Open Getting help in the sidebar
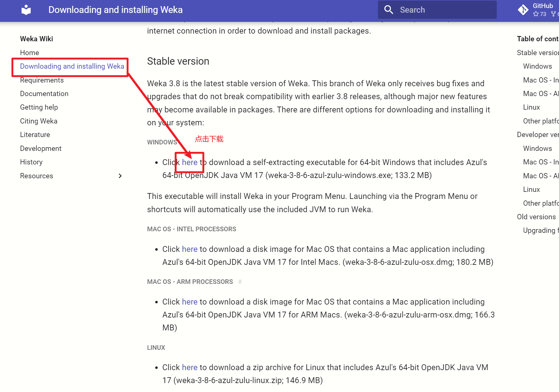 click(39, 107)
